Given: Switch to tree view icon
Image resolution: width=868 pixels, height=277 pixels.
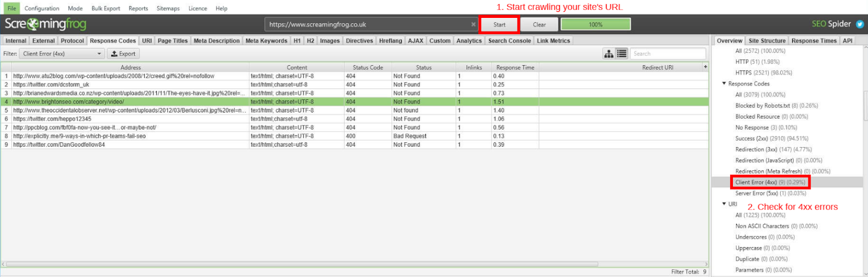Looking at the screenshot, I should 609,54.
